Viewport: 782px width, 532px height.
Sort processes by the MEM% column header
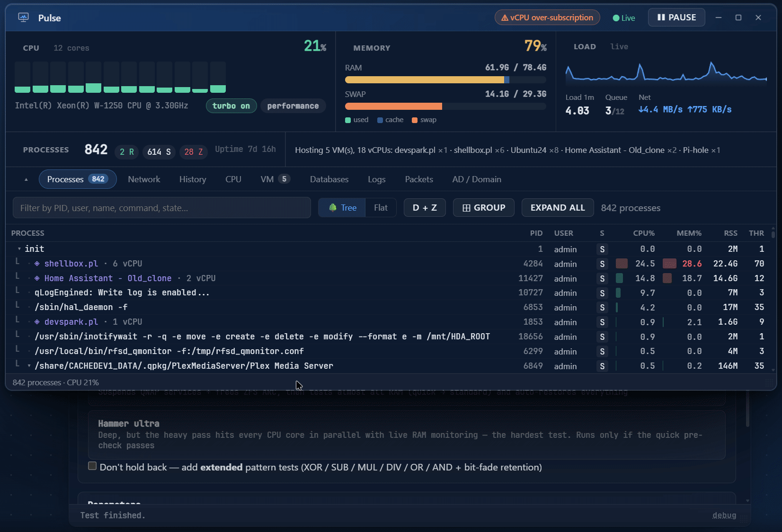[x=689, y=233]
